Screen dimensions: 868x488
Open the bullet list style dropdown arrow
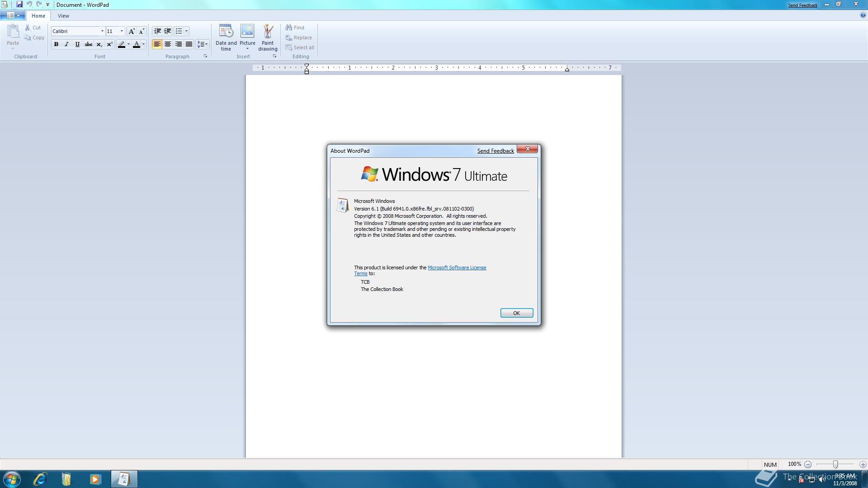186,31
